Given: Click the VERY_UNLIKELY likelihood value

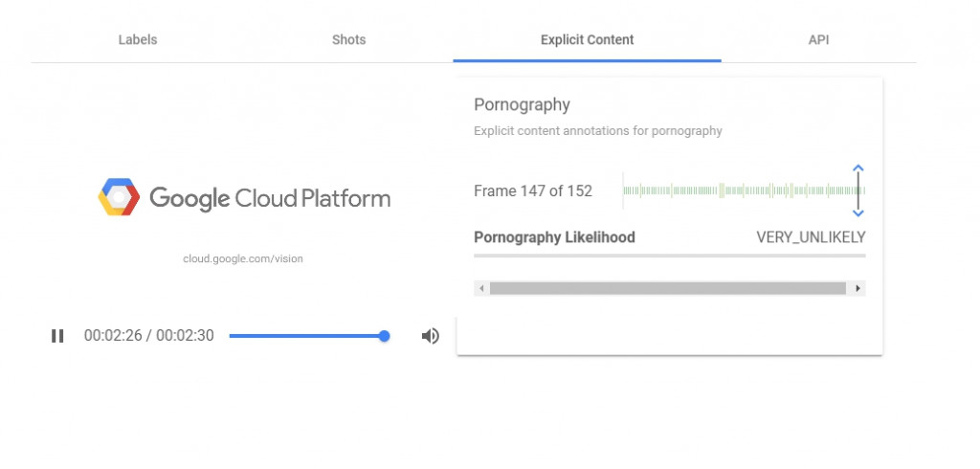Looking at the screenshot, I should point(811,237).
